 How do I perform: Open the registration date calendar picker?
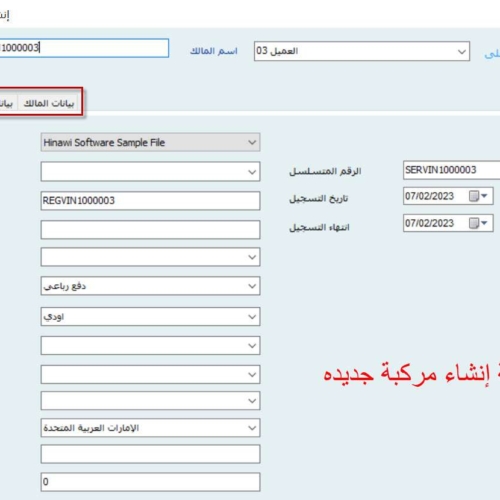(478, 196)
